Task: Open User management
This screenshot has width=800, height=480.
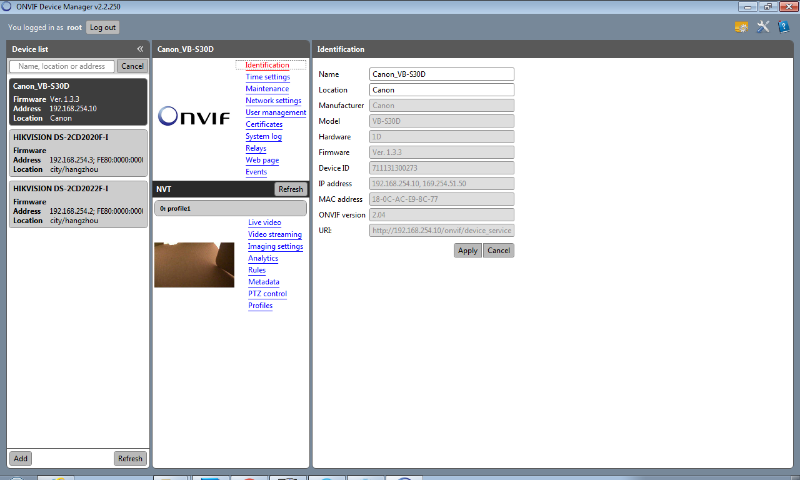Action: pyautogui.click(x=276, y=112)
